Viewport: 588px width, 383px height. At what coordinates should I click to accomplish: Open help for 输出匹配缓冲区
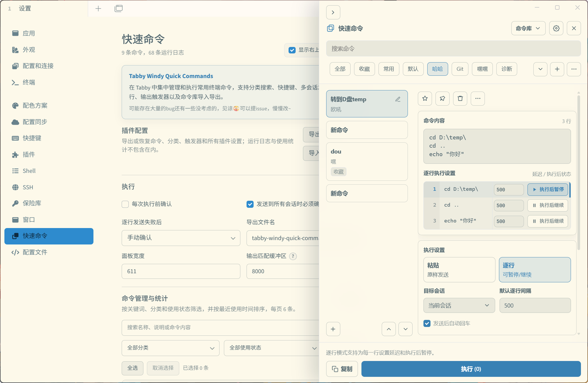pos(293,256)
